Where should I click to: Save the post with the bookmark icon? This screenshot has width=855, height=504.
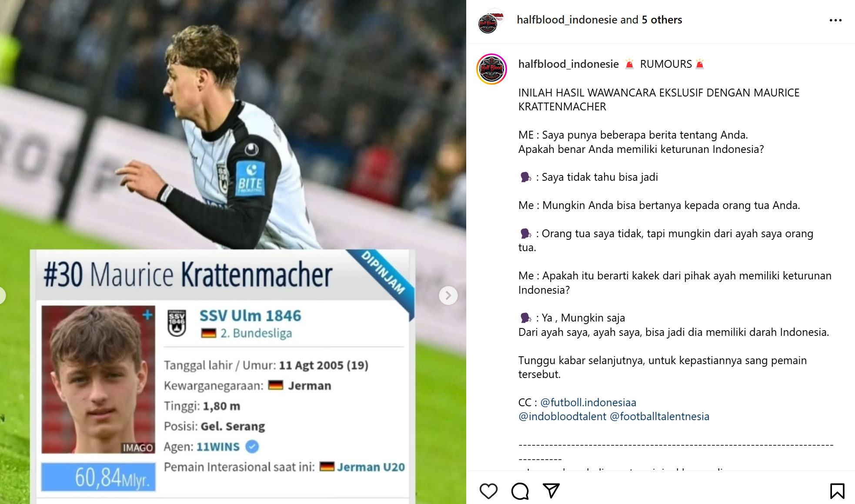(x=837, y=491)
